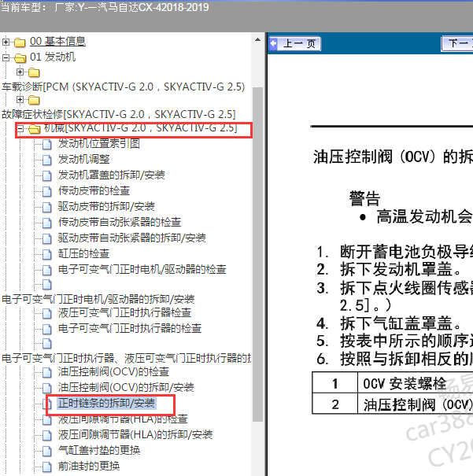Click the tree panel scrollbar thumb
The height and width of the screenshot is (476, 473).
coord(258,254)
